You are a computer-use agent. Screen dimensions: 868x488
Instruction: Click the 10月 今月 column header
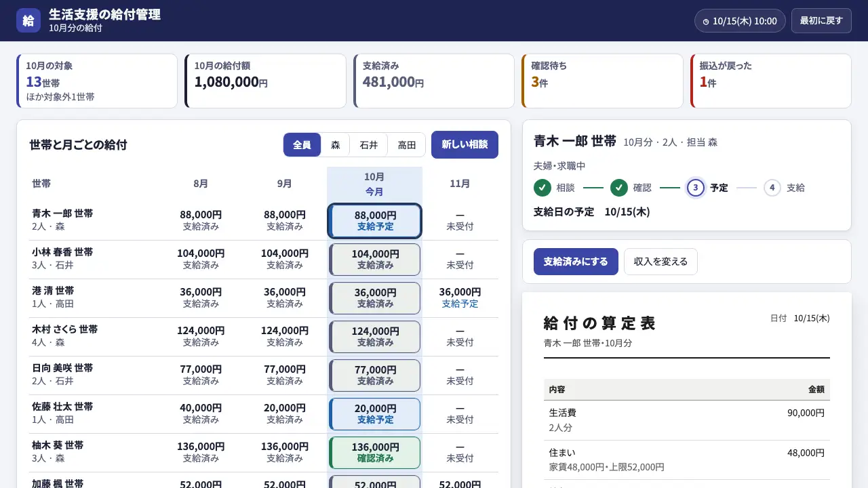pyautogui.click(x=374, y=184)
